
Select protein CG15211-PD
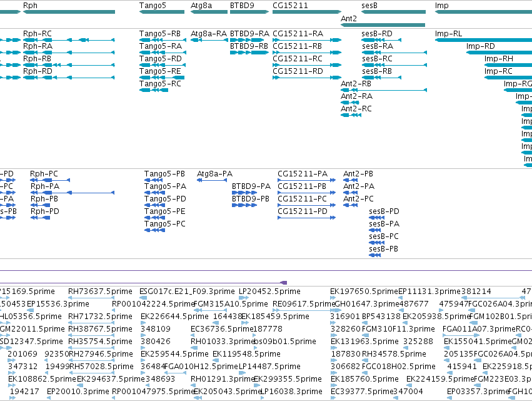307,218
